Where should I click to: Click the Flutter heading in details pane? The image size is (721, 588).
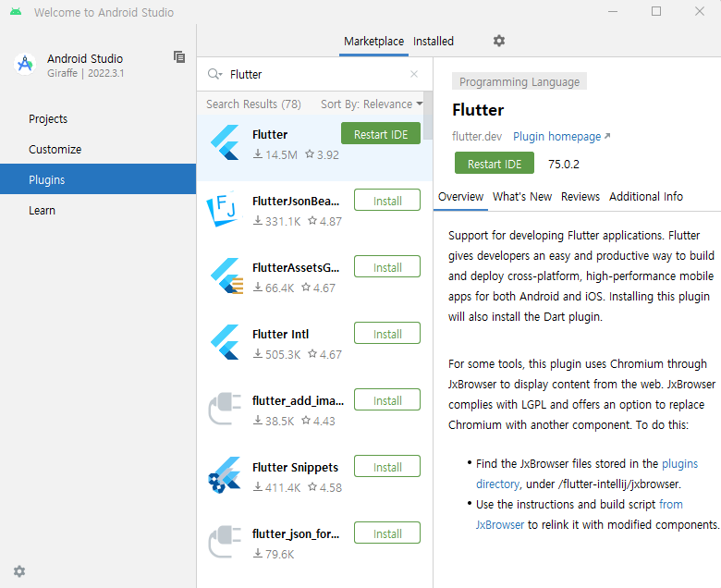[478, 110]
